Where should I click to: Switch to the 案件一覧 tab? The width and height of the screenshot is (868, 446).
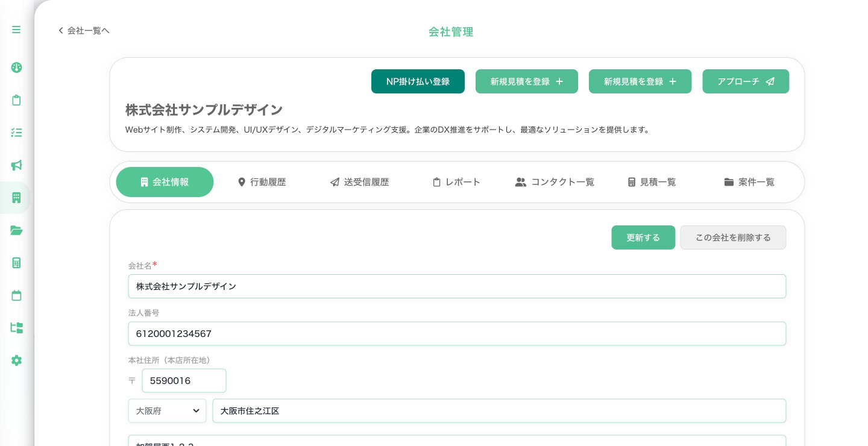click(x=749, y=182)
